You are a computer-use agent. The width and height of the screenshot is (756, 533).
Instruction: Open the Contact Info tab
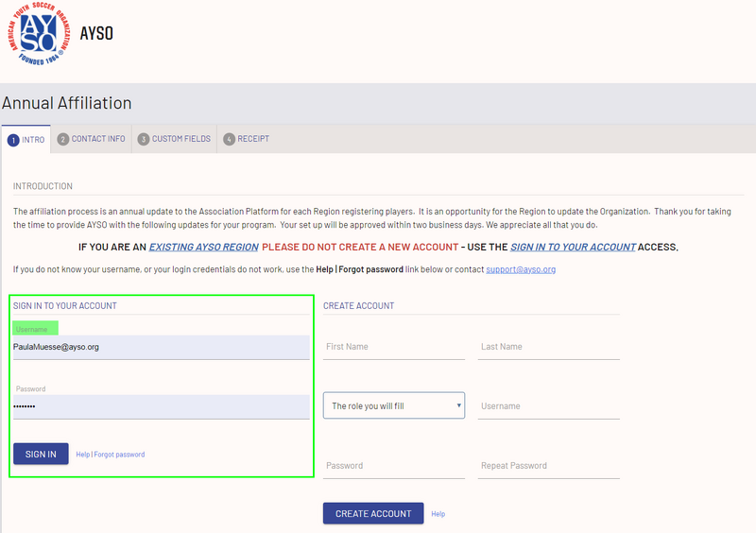(91, 139)
